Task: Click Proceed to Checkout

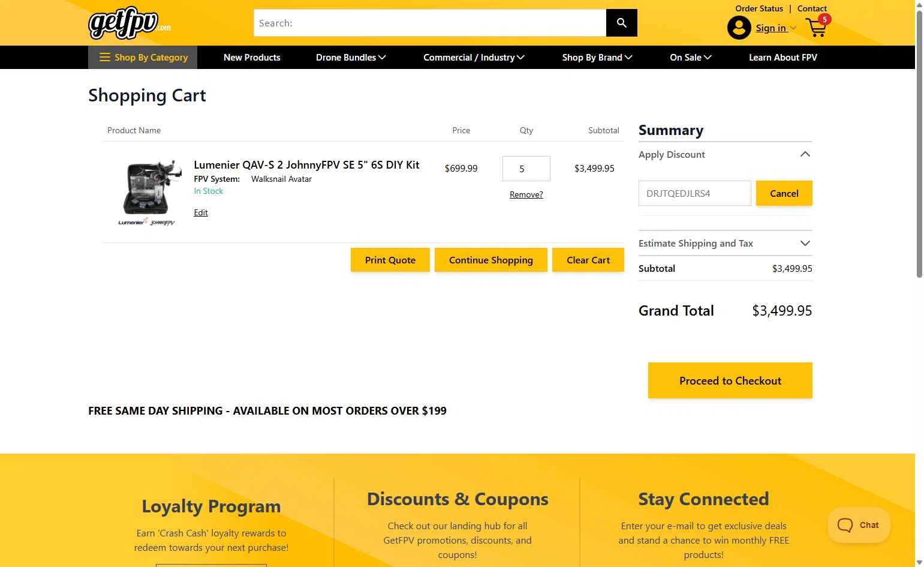Action: pyautogui.click(x=730, y=380)
